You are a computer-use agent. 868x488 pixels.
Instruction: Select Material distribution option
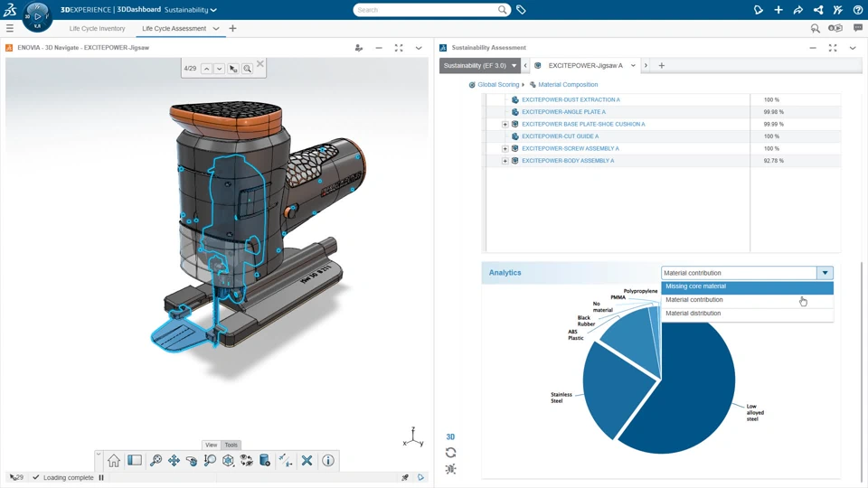[748, 314]
